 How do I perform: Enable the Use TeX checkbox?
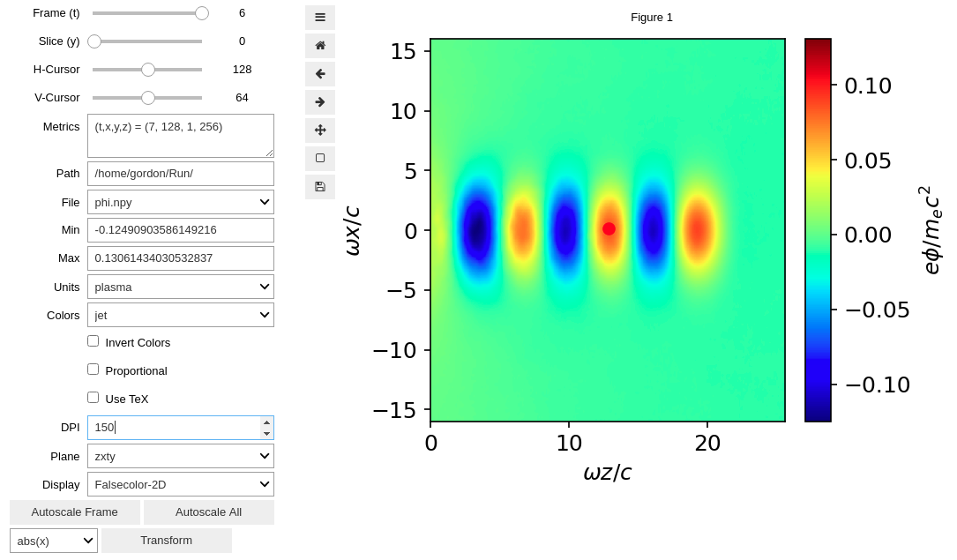tap(93, 398)
